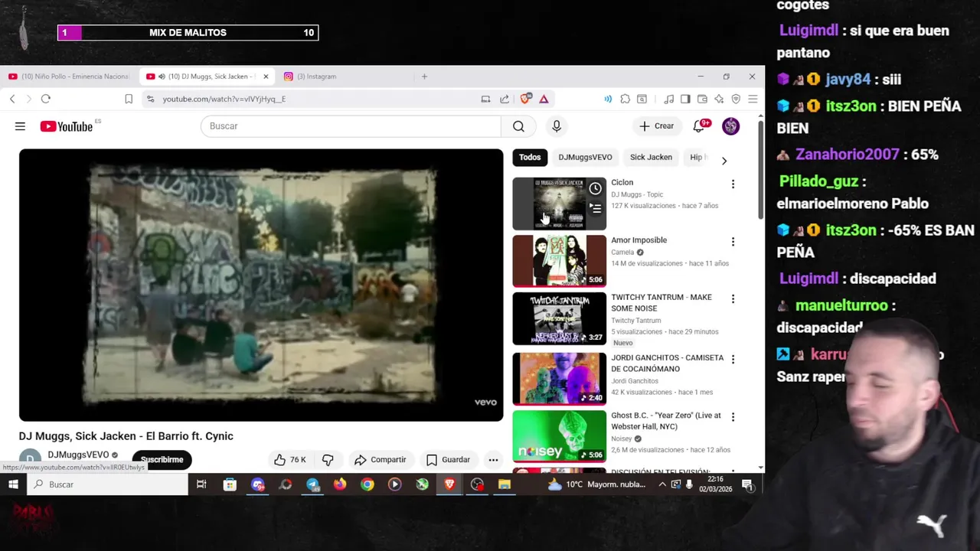Open Firefox from the taskbar
This screenshot has width=980, height=551.
(x=340, y=484)
